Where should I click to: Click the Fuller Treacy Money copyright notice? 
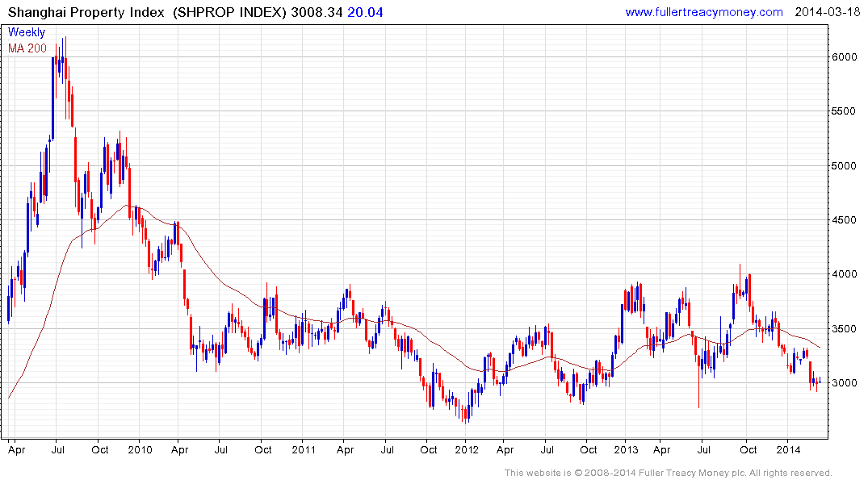[x=669, y=473]
